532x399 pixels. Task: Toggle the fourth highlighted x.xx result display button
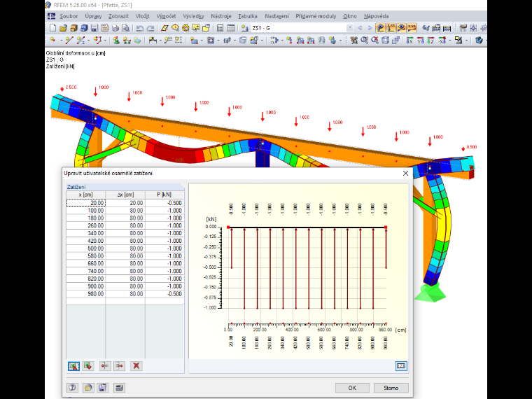click(x=412, y=28)
